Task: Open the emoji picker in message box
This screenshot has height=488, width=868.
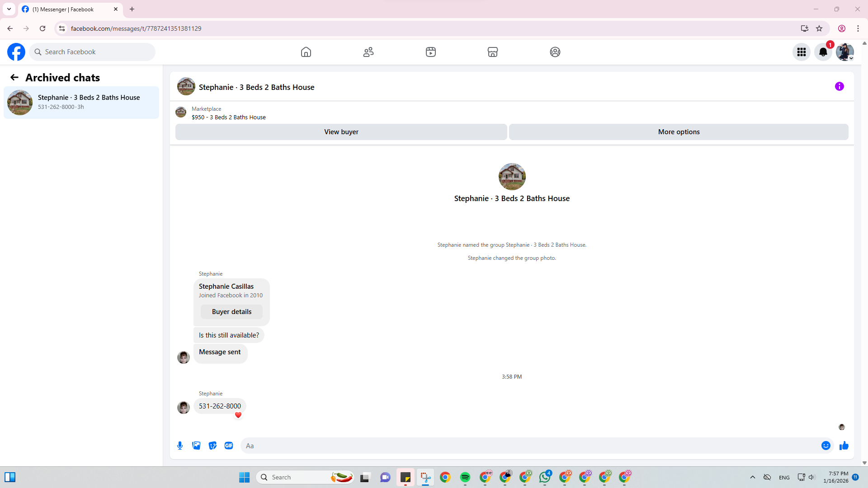Action: [826, 446]
